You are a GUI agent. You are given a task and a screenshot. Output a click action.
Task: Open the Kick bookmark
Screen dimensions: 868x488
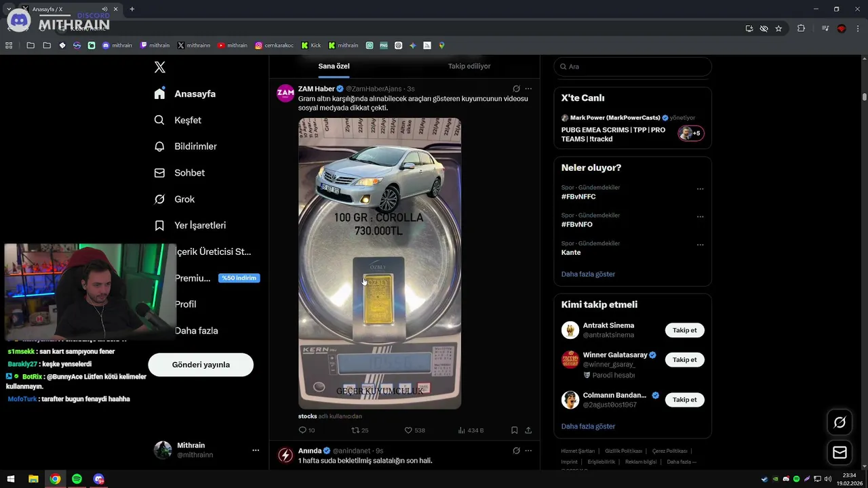(x=312, y=45)
